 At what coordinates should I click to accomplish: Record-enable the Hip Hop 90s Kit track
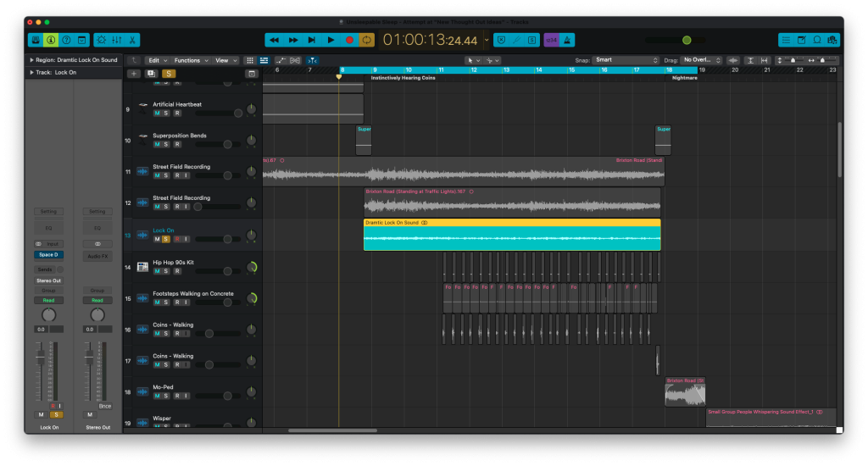tap(177, 271)
